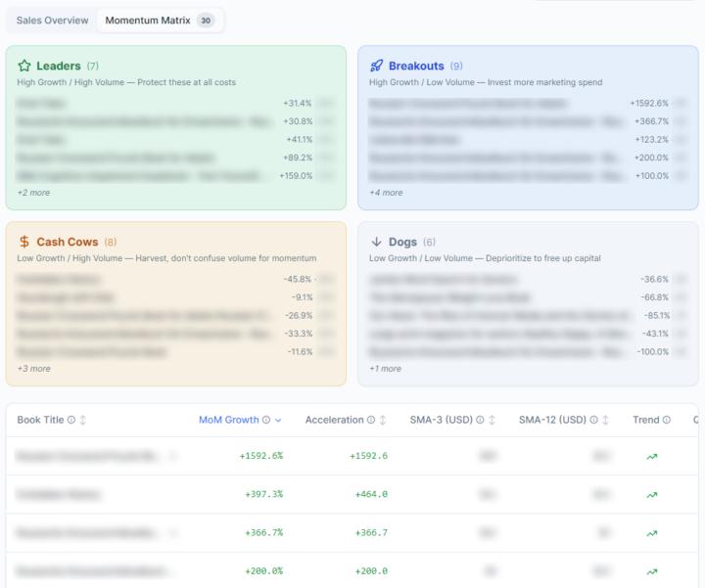705x588 pixels.
Task: Select the Dogs item showing -43.1%
Action: 528,334
